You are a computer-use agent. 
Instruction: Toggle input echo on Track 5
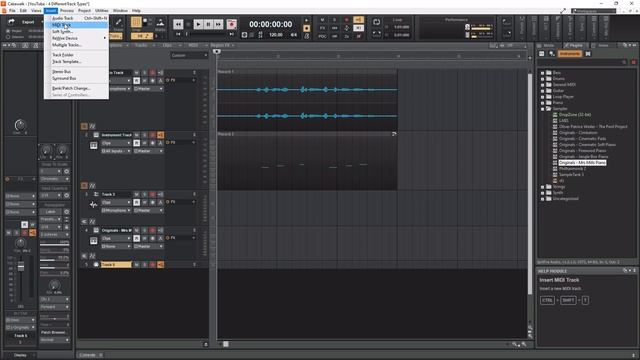[160, 264]
